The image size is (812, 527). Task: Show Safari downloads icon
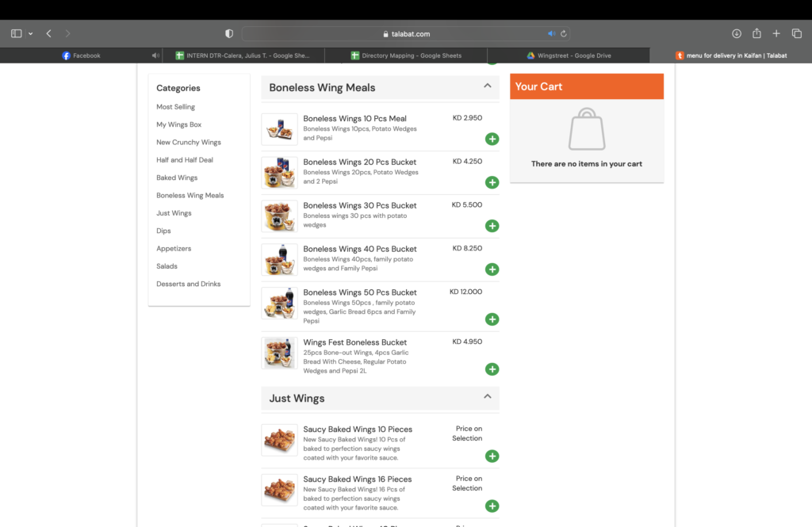click(736, 34)
